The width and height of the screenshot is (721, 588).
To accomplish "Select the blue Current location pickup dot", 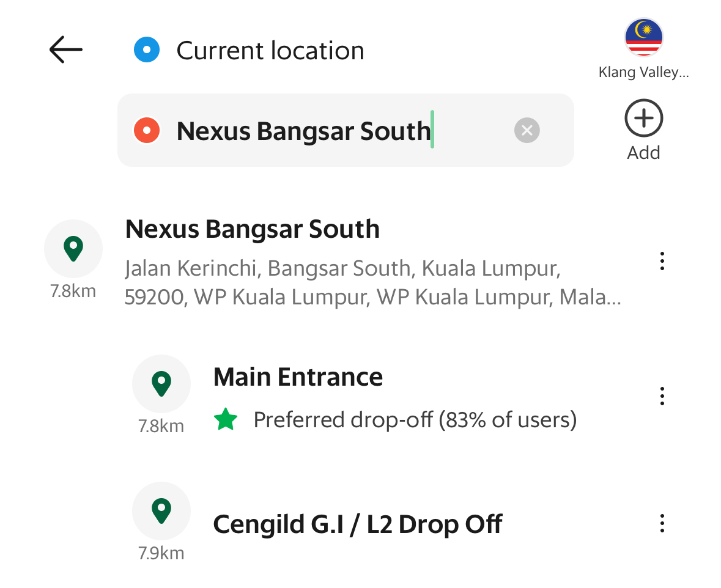I will [x=147, y=50].
